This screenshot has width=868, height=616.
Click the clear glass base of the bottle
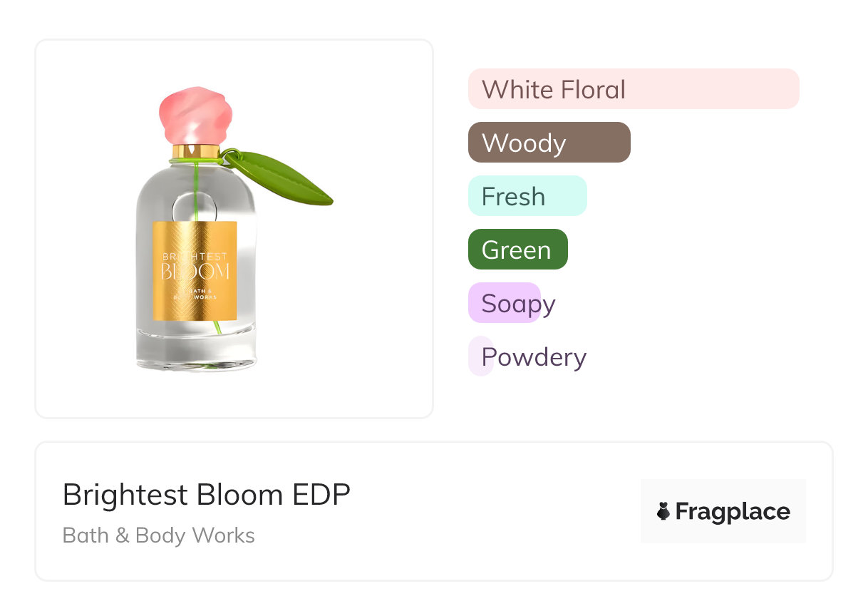pos(195,354)
